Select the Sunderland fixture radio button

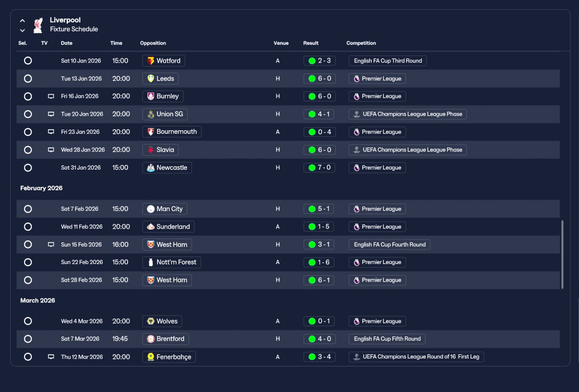tap(28, 227)
